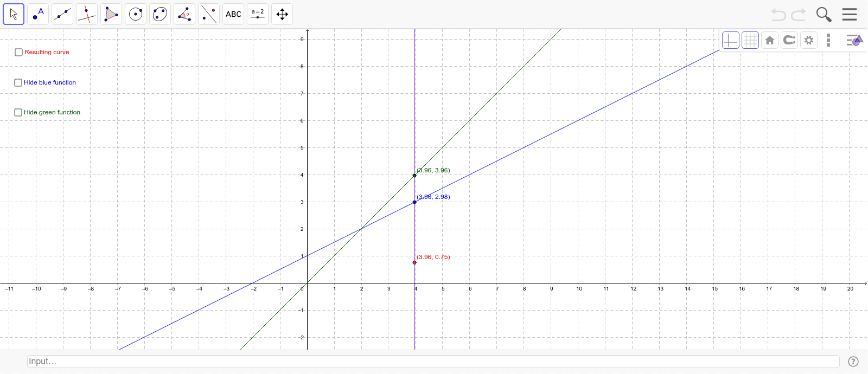Select the a=2 Slider tool

(258, 14)
